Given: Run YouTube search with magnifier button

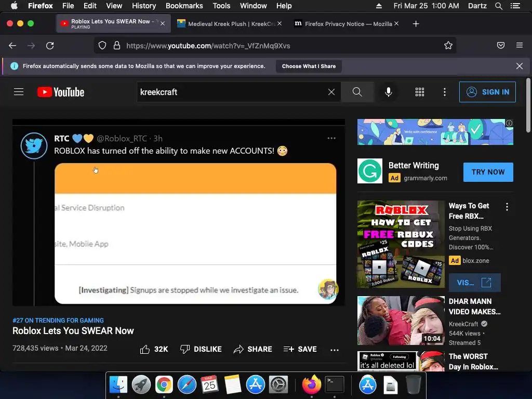Looking at the screenshot, I should pyautogui.click(x=357, y=92).
